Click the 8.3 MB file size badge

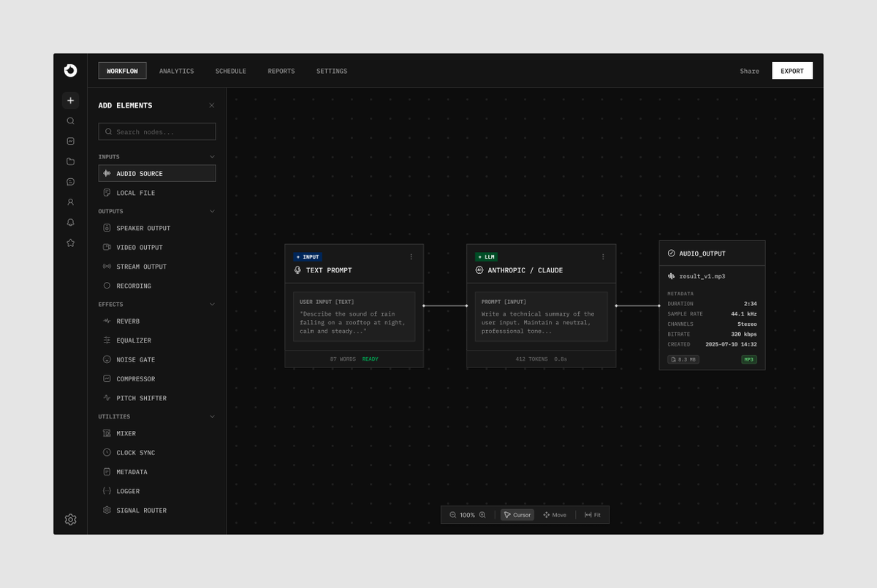pyautogui.click(x=682, y=359)
